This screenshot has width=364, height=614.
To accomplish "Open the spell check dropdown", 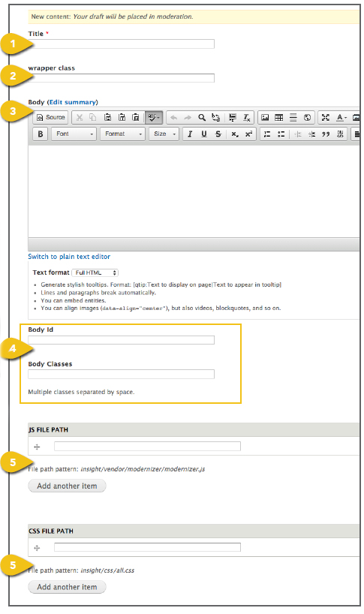I will point(153,118).
